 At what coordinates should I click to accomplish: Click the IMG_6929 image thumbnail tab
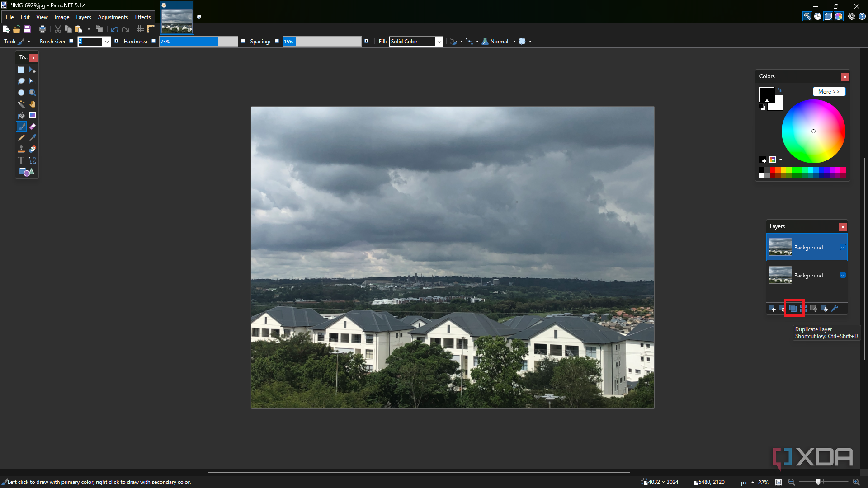(177, 17)
